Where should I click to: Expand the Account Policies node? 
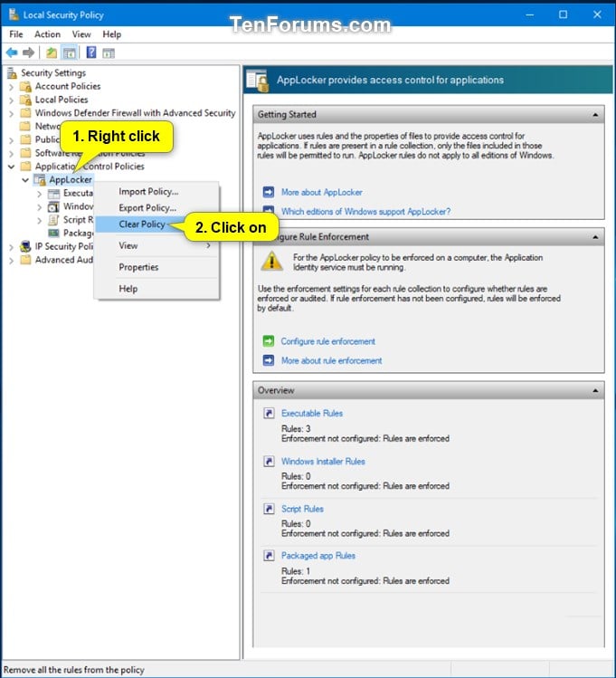(11, 87)
